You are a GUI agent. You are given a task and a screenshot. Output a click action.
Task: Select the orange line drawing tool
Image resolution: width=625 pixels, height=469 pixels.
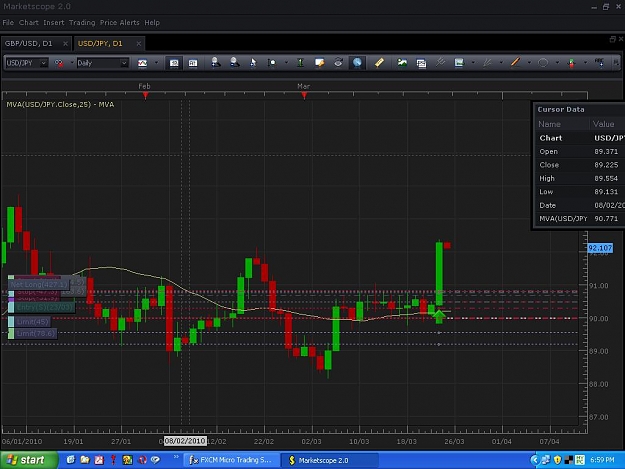(515, 63)
